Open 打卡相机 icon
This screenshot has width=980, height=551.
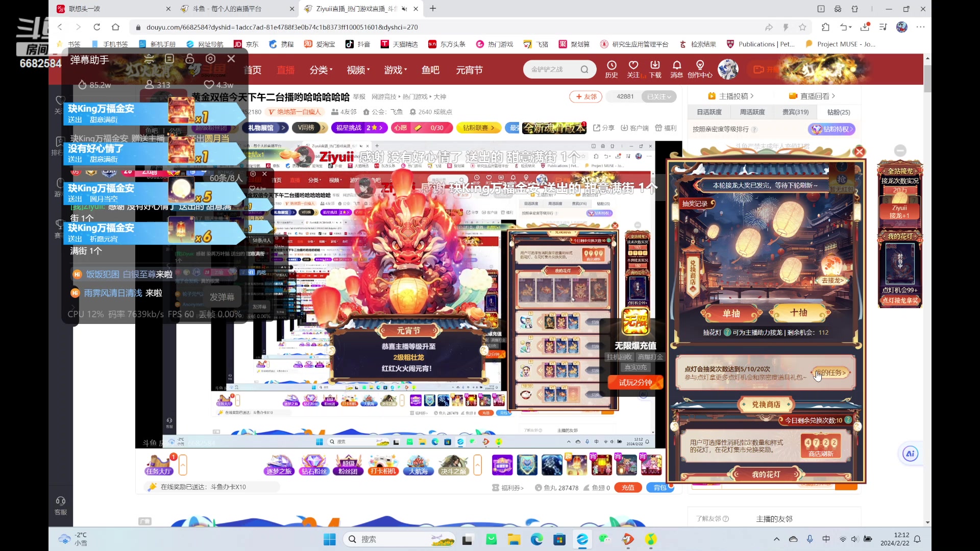pyautogui.click(x=383, y=465)
